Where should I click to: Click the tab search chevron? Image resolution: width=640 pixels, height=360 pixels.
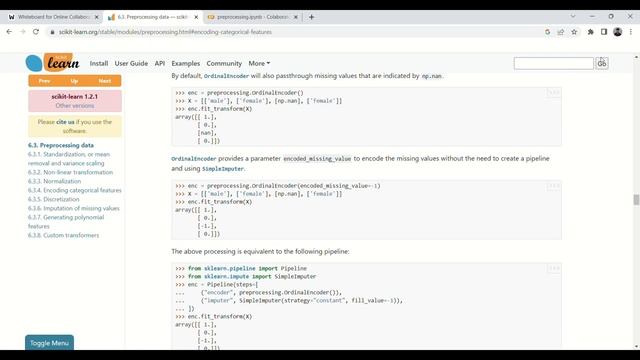(x=573, y=16)
